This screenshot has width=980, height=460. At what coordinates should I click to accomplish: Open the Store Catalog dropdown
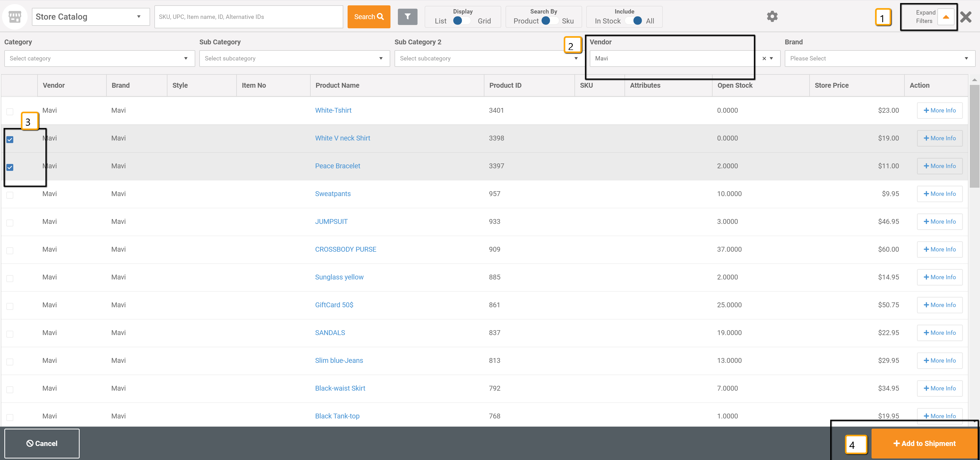tap(91, 17)
